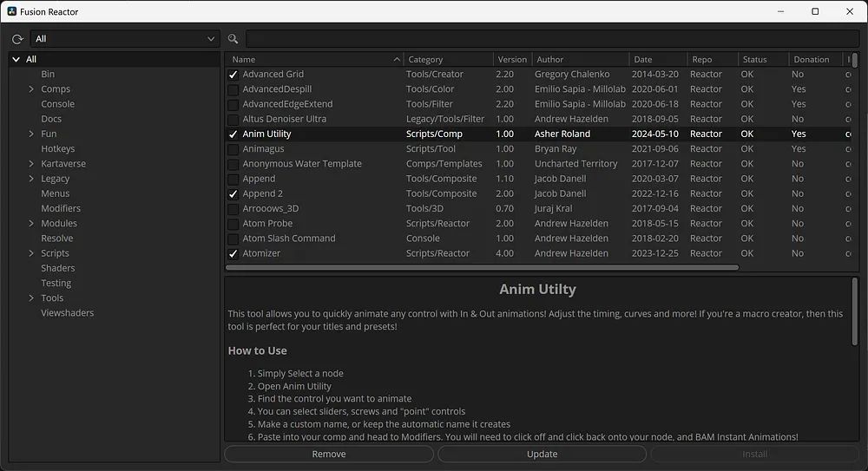Select the Viewshaders category
This screenshot has height=471, width=868.
(67, 313)
